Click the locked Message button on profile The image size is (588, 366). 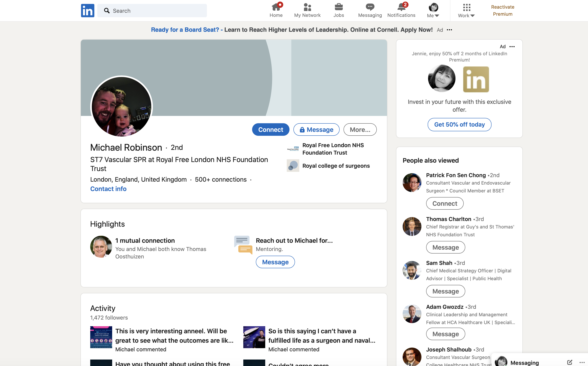(x=316, y=130)
